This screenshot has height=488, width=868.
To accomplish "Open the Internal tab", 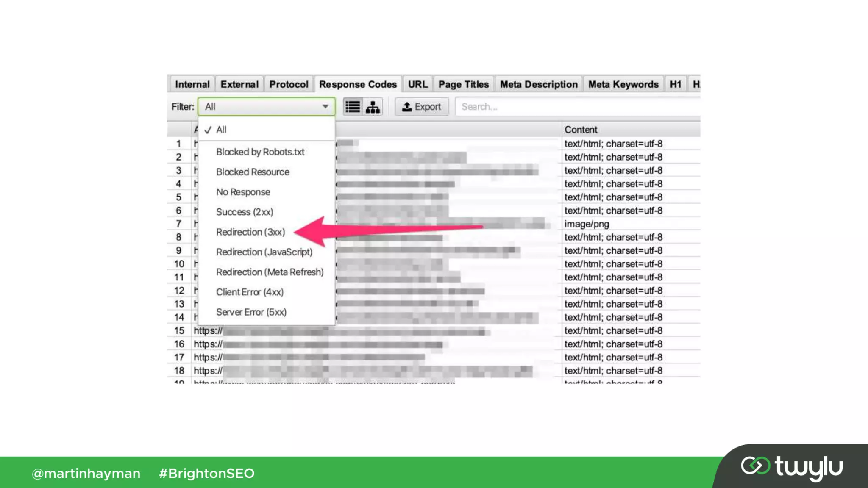I will click(192, 84).
